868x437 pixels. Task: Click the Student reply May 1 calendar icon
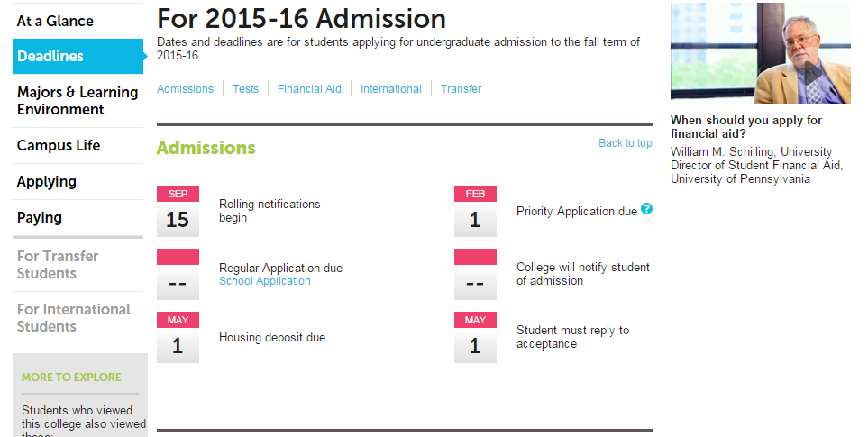tap(475, 337)
